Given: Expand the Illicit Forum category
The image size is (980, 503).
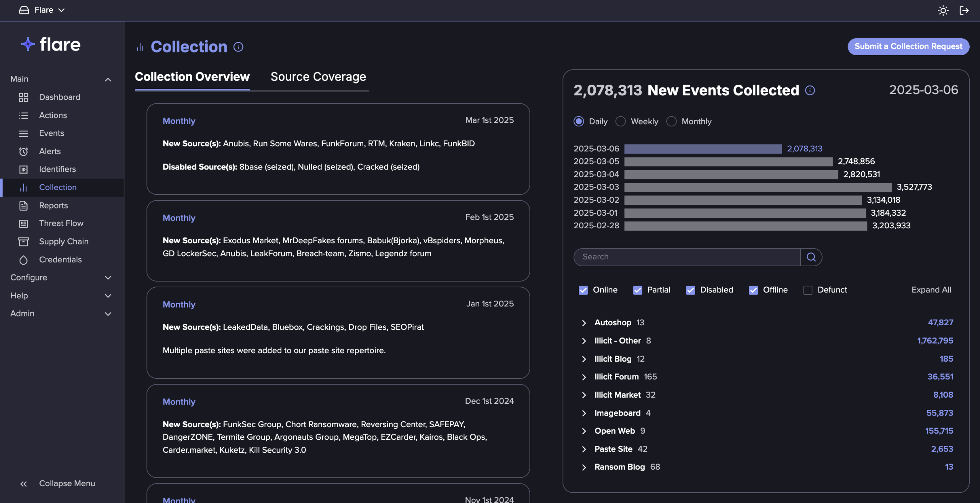Looking at the screenshot, I should click(x=584, y=377).
